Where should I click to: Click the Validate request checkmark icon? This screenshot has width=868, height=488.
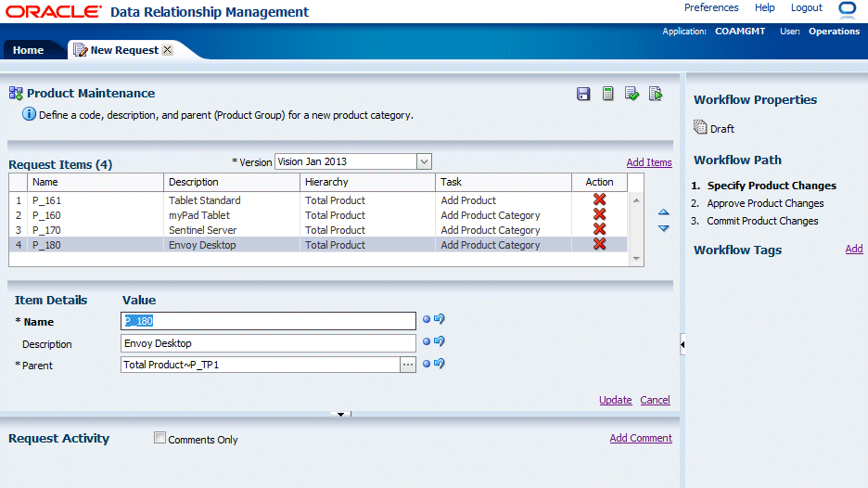632,94
